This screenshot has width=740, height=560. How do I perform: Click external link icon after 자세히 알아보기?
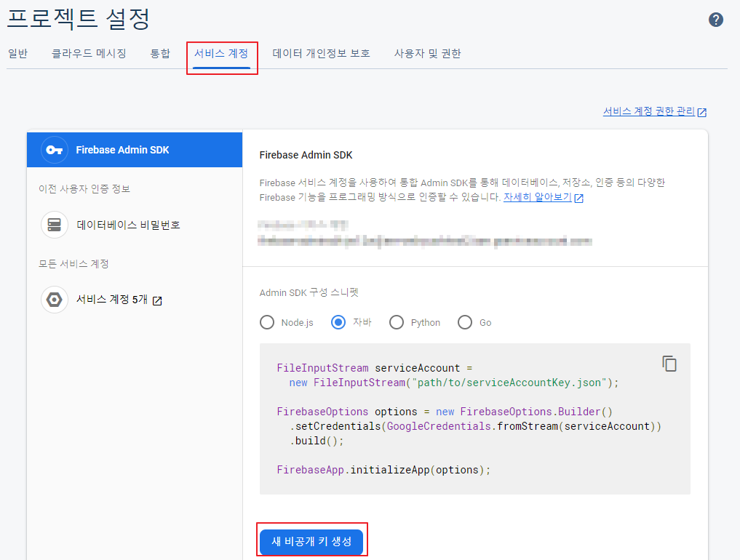(578, 199)
